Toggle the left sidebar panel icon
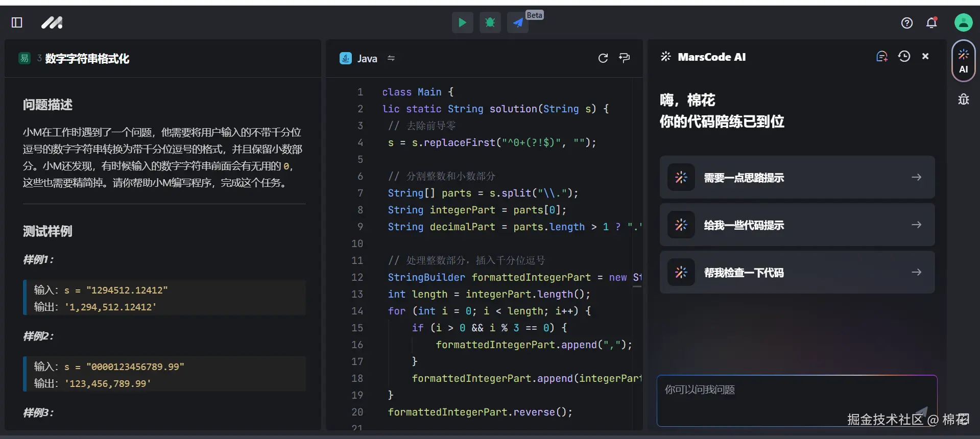Screen dimensions: 980x439 coord(17,22)
